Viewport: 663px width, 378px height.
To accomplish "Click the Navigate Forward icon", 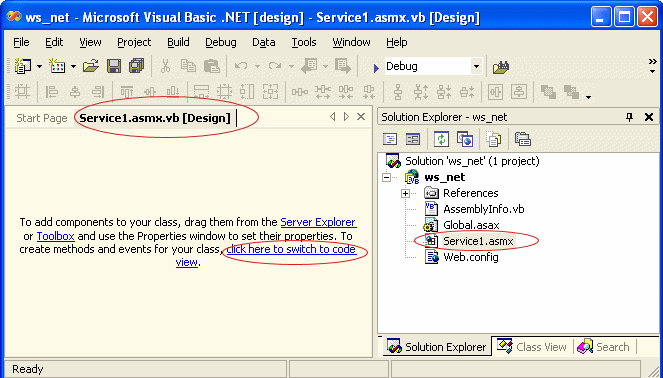I will coord(342,66).
